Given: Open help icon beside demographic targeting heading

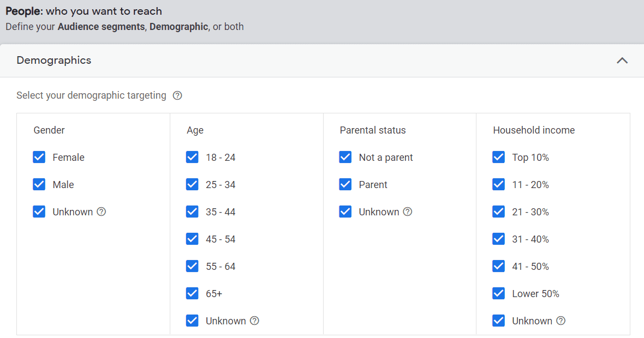Looking at the screenshot, I should tap(177, 95).
